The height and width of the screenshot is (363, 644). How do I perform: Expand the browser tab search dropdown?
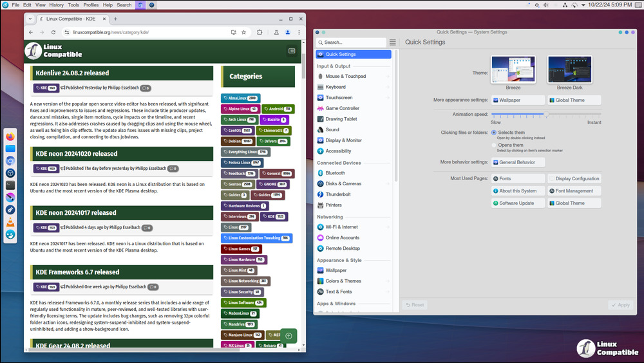coord(30,19)
